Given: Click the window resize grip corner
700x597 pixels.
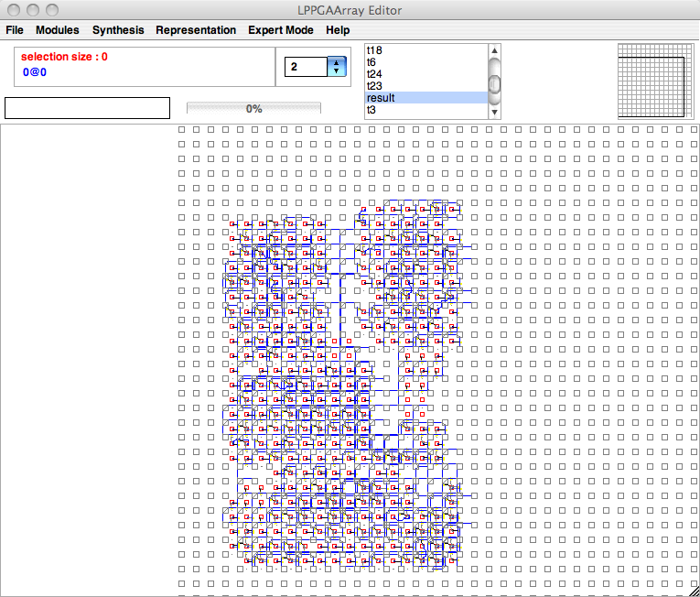Looking at the screenshot, I should (695, 592).
